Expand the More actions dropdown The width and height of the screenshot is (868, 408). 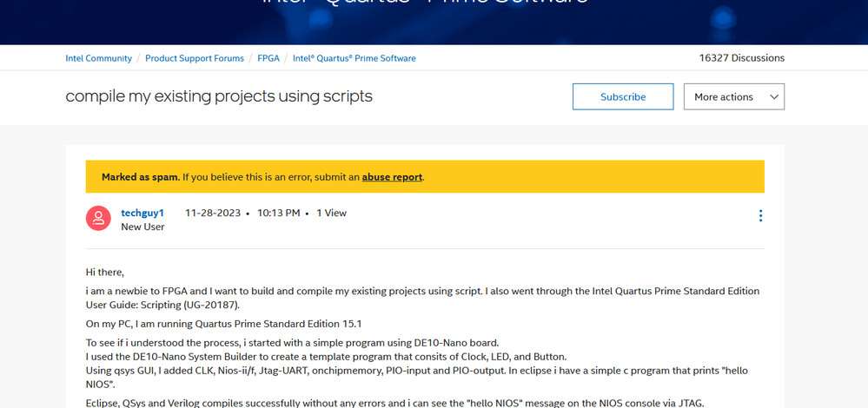click(733, 97)
